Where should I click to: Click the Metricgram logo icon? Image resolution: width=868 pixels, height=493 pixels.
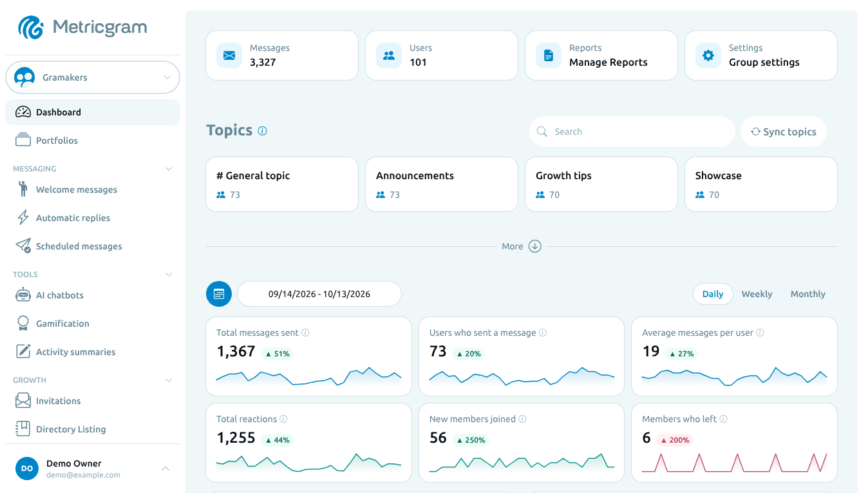pos(31,28)
